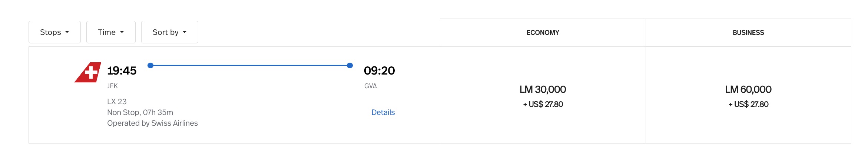
Task: Click the departure dot on route line
Action: click(x=150, y=66)
